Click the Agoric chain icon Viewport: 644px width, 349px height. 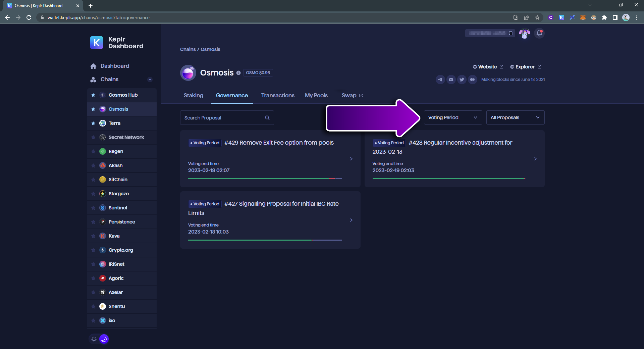coord(103,278)
